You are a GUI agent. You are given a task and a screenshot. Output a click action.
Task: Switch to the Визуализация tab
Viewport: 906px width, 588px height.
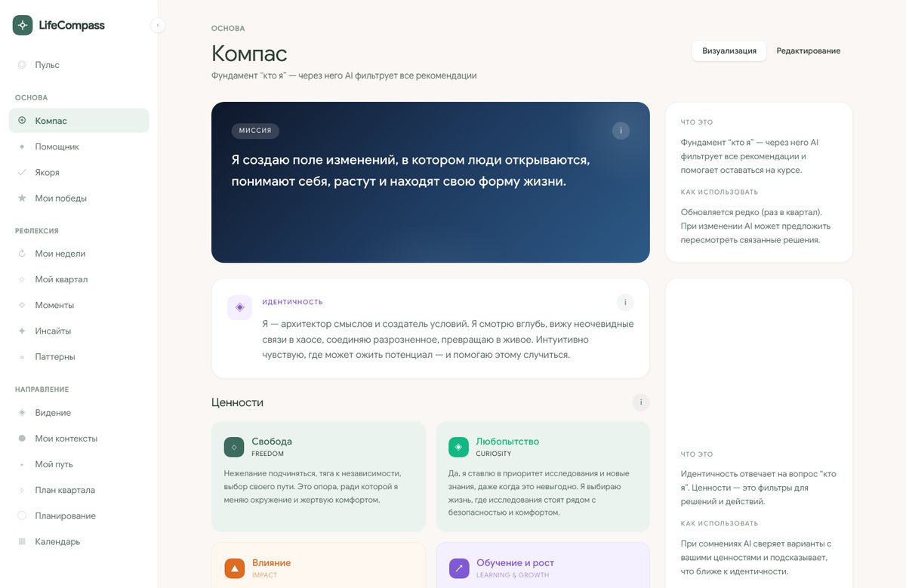[729, 51]
